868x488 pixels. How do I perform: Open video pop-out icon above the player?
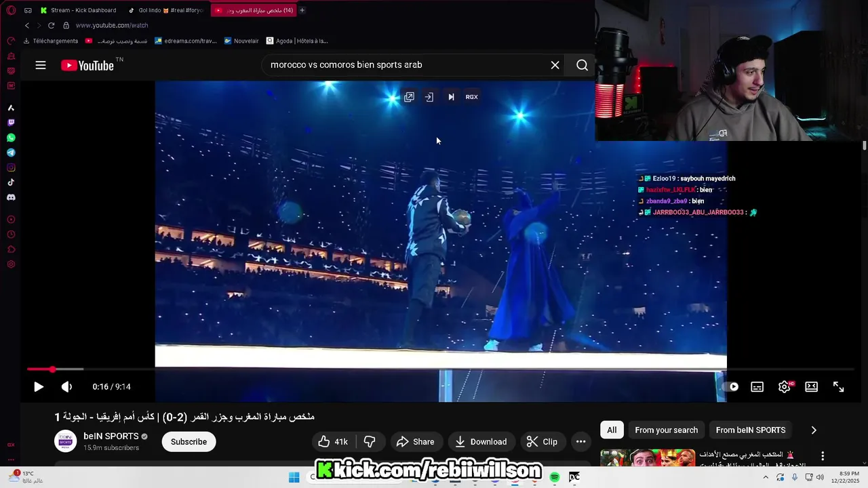(409, 97)
